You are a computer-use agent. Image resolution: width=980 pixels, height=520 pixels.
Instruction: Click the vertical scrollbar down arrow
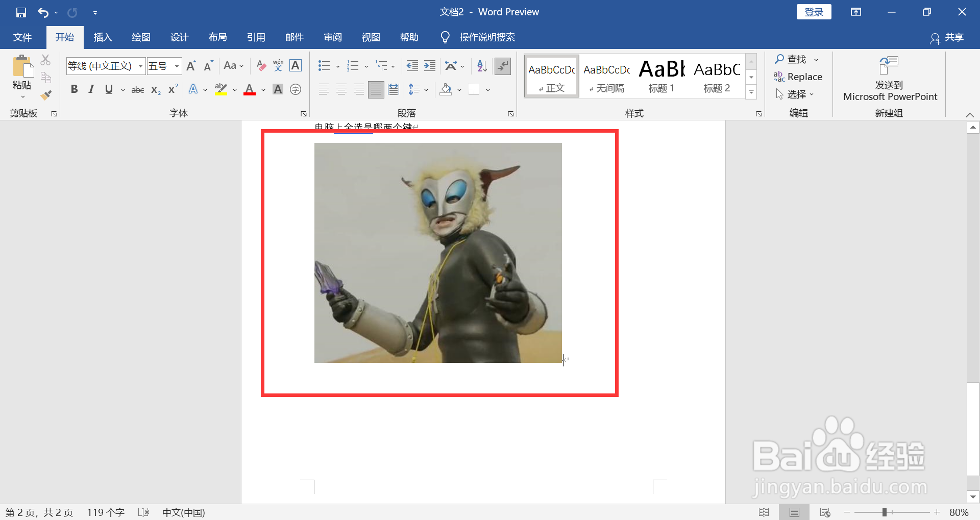[x=973, y=497]
